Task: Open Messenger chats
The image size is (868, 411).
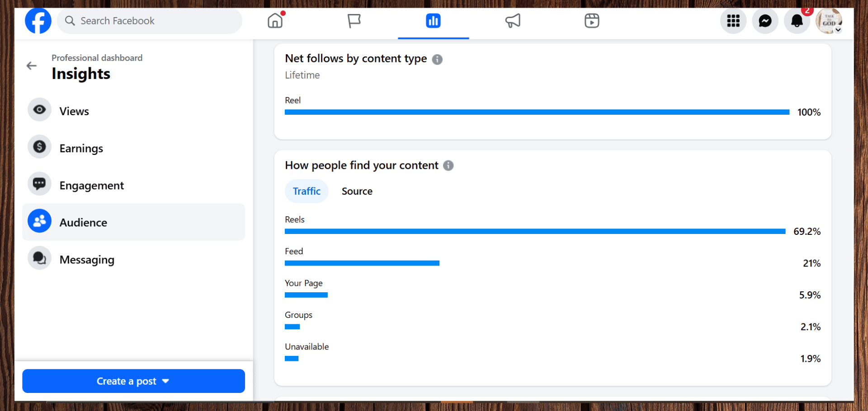Action: click(x=765, y=21)
